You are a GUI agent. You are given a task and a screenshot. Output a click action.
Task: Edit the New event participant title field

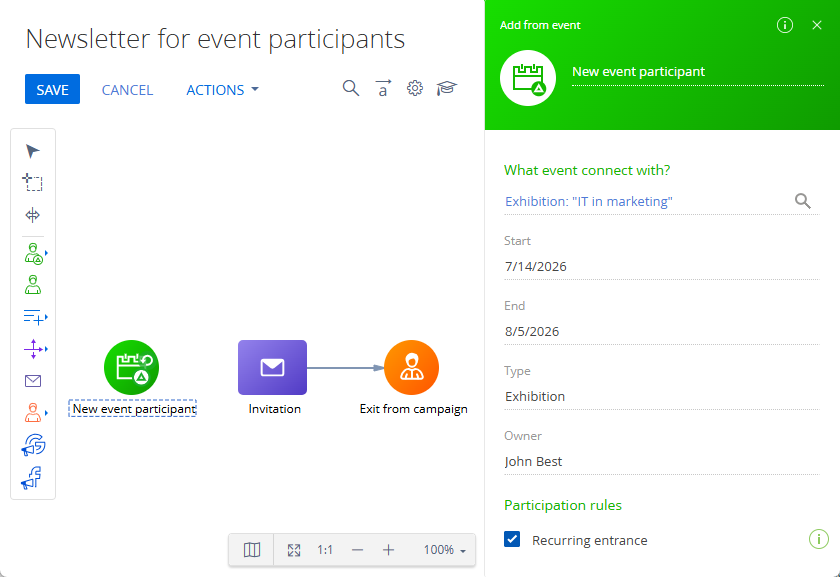[x=698, y=72]
